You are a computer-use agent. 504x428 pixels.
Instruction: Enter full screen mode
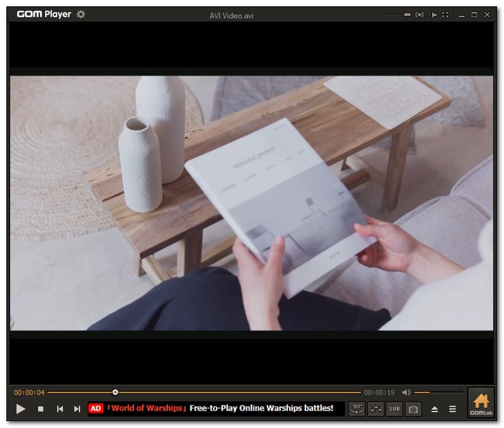pos(445,14)
